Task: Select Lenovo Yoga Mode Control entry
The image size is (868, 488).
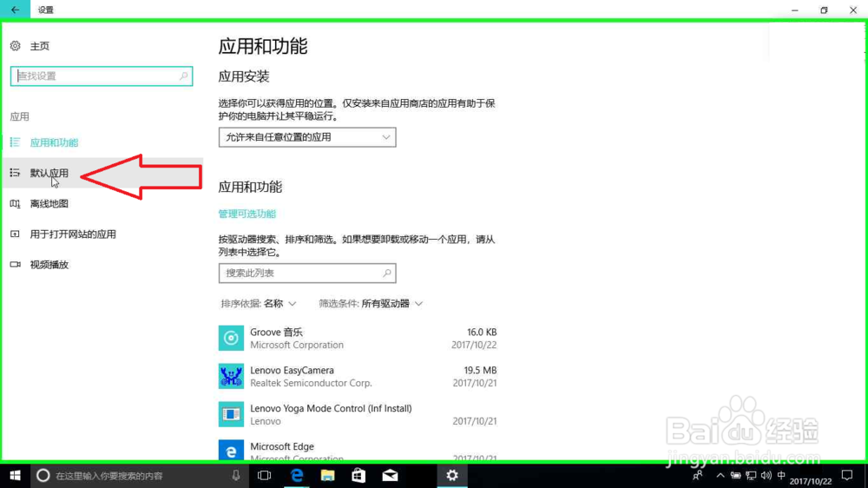Action: [x=358, y=414]
